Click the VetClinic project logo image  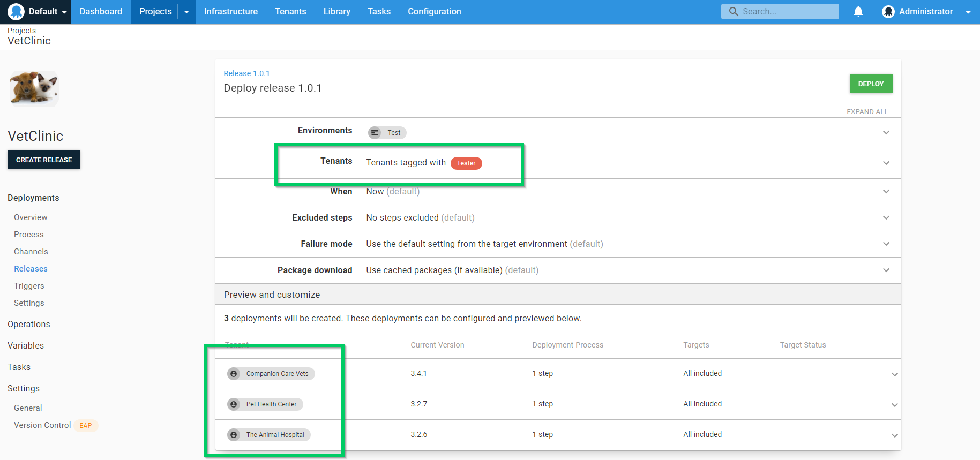[34, 88]
